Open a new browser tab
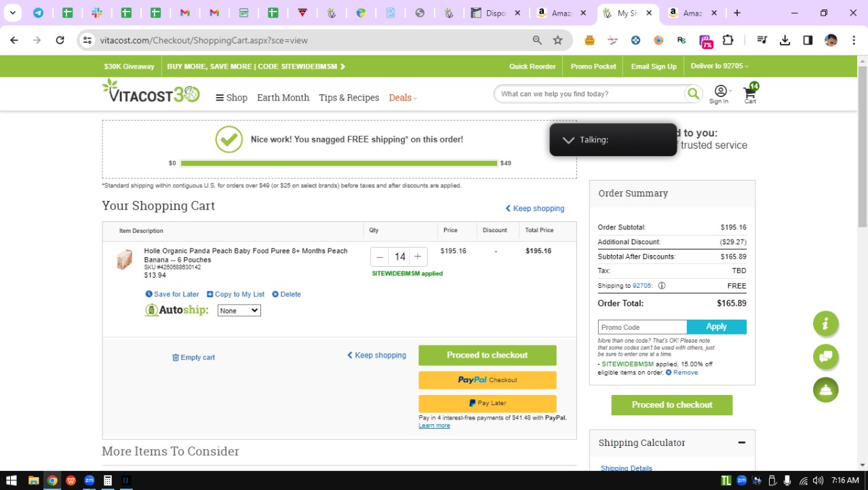This screenshot has height=490, width=868. coord(737,13)
